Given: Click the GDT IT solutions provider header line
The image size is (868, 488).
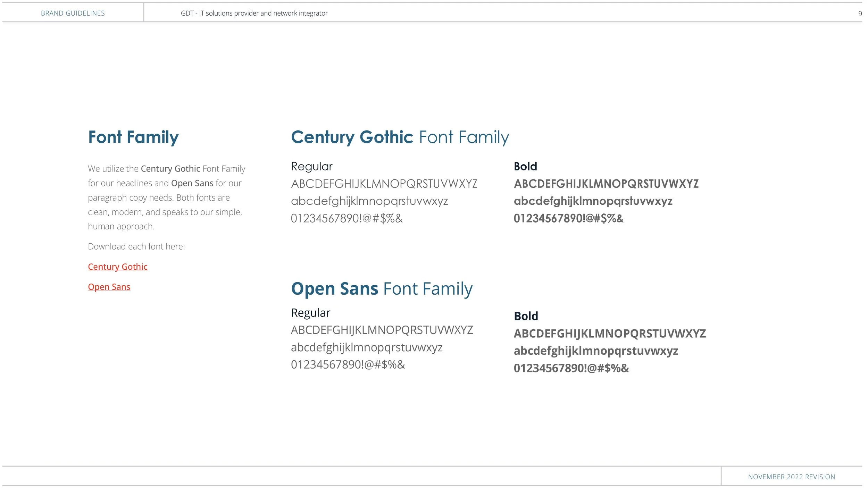Looking at the screenshot, I should [254, 13].
